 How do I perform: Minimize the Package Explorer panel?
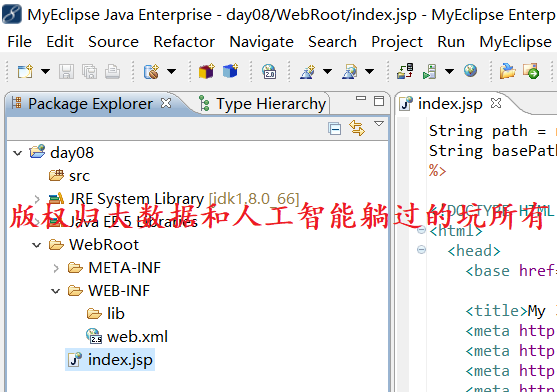tap(361, 98)
